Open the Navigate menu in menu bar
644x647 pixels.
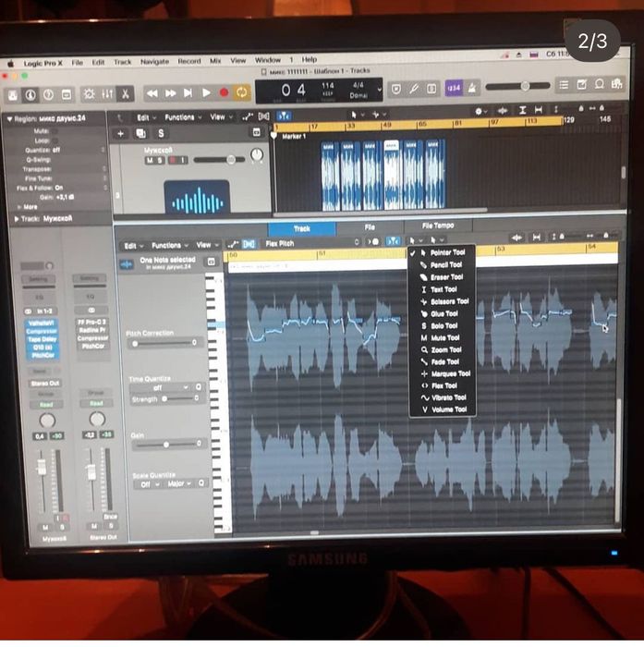(154, 62)
